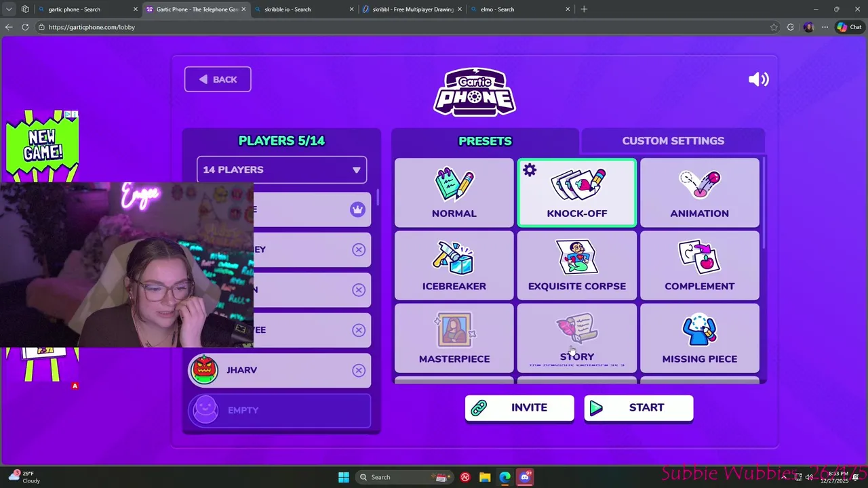Pick the Masterpiece preset
This screenshot has height=488, width=868.
(454, 338)
